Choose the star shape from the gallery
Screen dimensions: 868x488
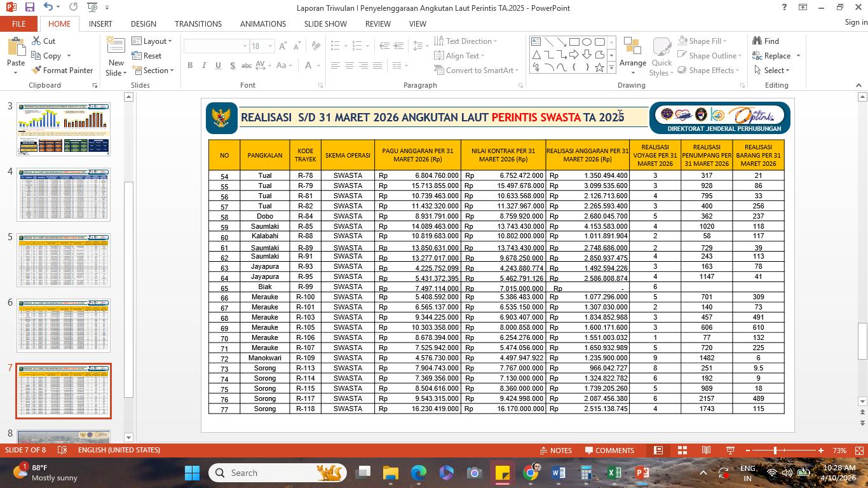(599, 67)
